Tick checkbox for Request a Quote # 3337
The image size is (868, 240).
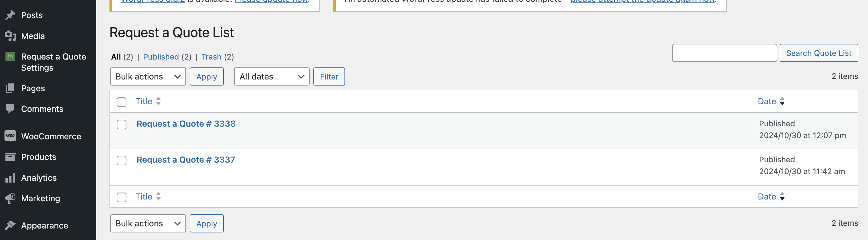point(122,161)
